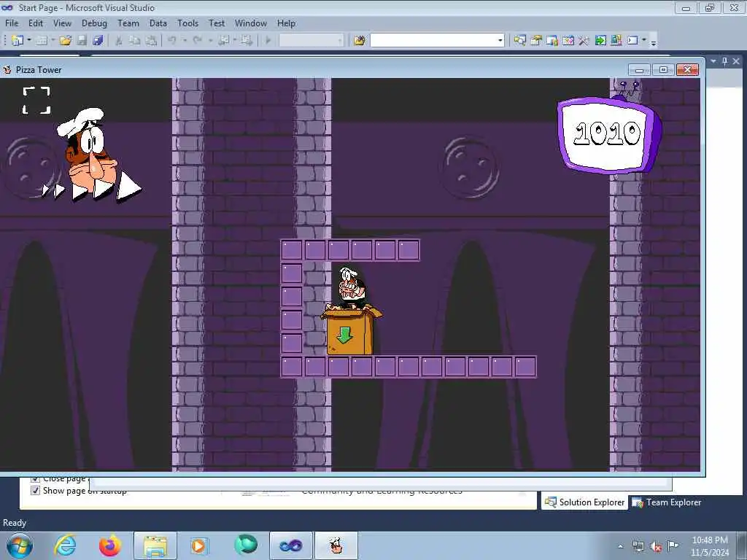
Task: Click the Cut scissors icon
Action: coord(119,41)
